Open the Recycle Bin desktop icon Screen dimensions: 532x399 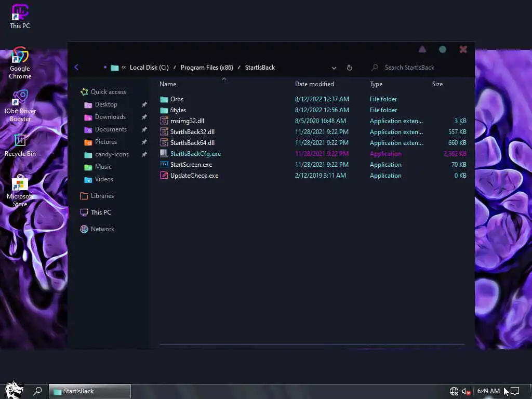pos(20,145)
